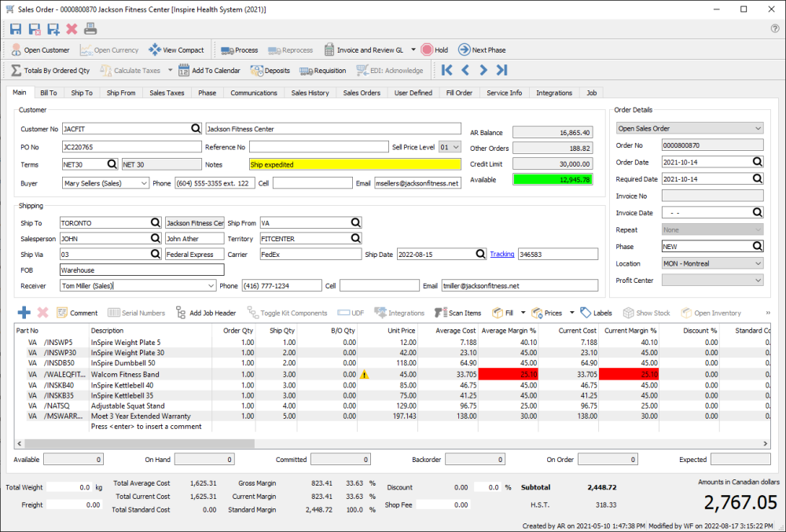Image resolution: width=786 pixels, height=532 pixels.
Task: Click the yellow Notes field
Action: [354, 165]
